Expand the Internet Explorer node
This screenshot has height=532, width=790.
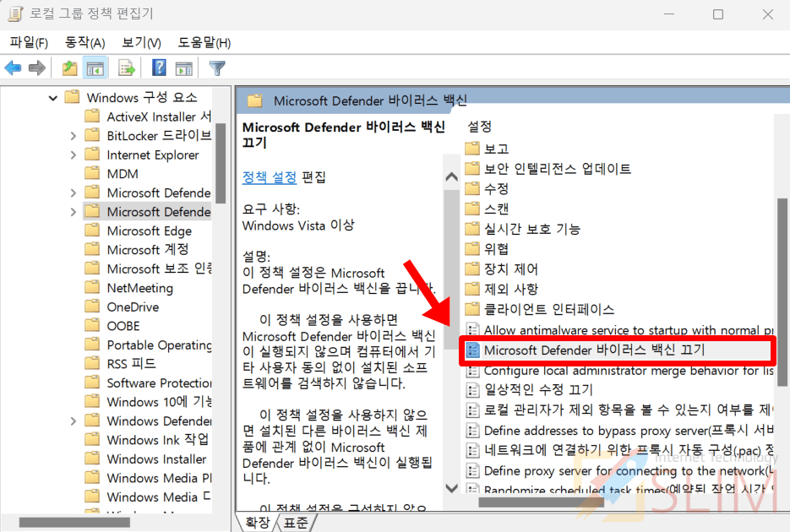tap(73, 155)
